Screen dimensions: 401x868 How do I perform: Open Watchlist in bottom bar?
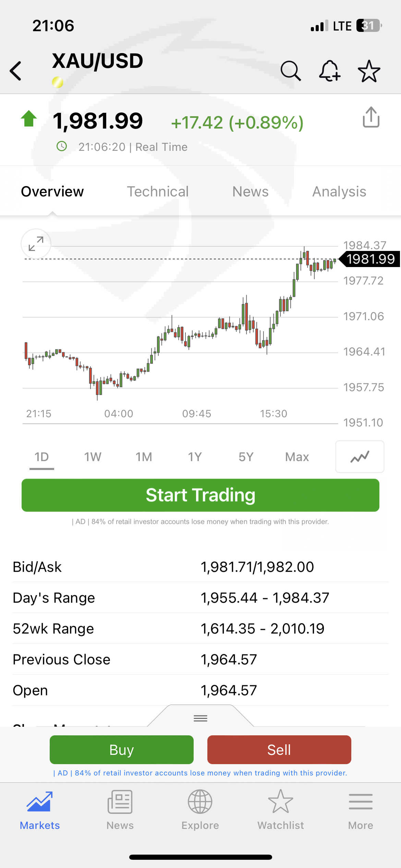(x=280, y=810)
